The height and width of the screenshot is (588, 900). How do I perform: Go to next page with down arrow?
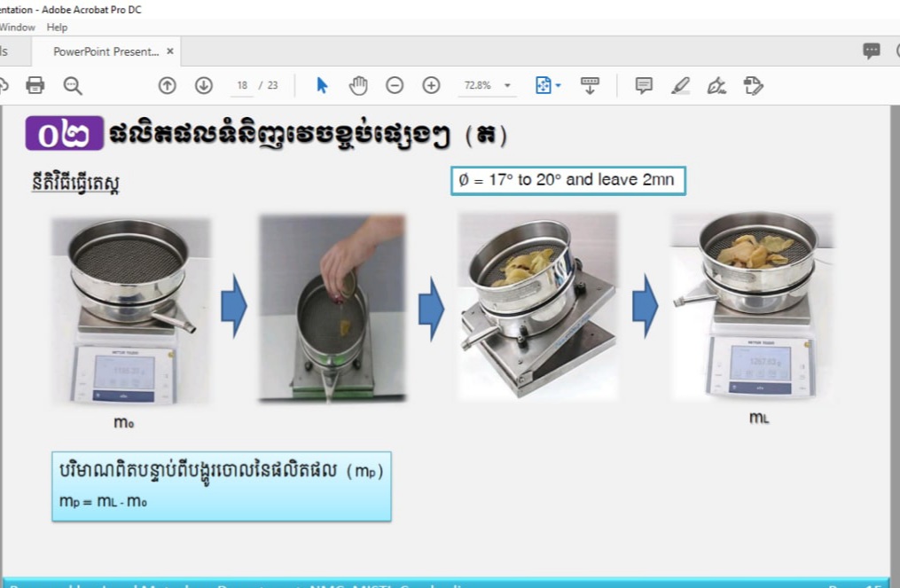tap(204, 85)
